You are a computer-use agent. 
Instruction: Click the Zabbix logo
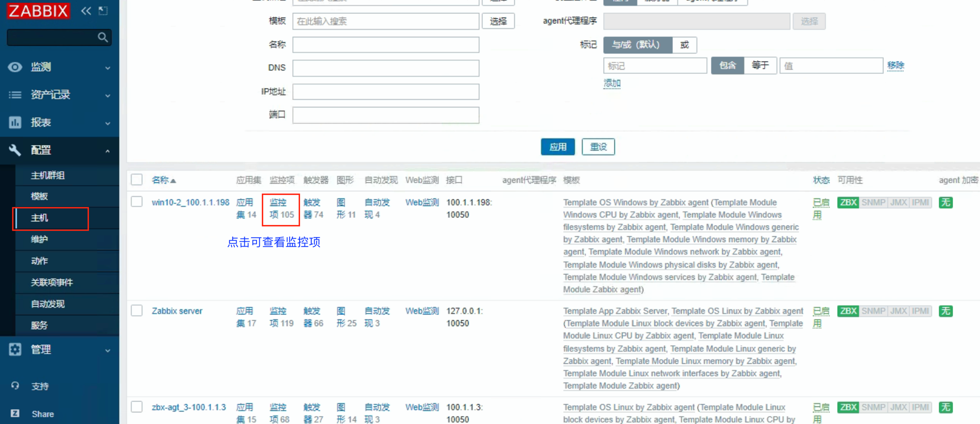click(38, 10)
